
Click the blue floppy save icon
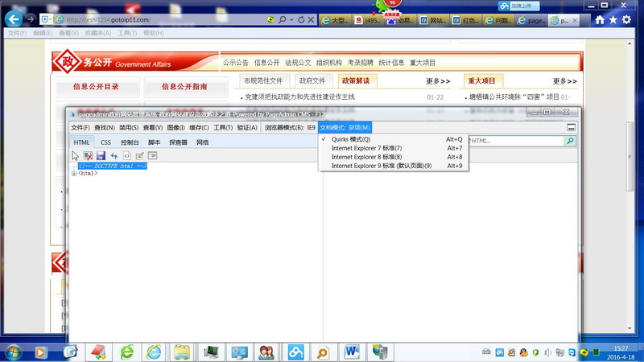click(x=101, y=155)
